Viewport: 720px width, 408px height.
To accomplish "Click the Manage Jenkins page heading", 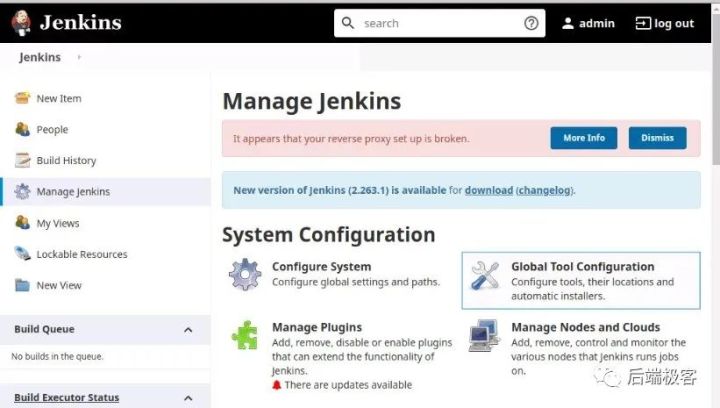I will pos(312,101).
